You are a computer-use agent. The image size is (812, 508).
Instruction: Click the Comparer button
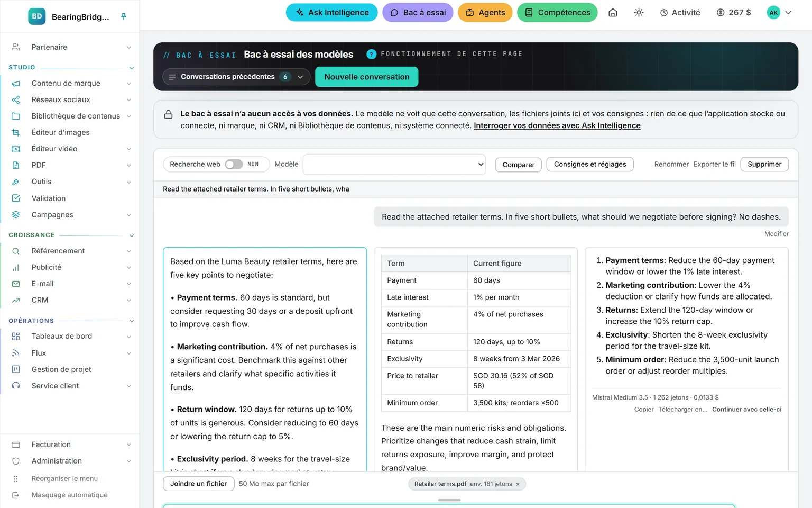(519, 165)
